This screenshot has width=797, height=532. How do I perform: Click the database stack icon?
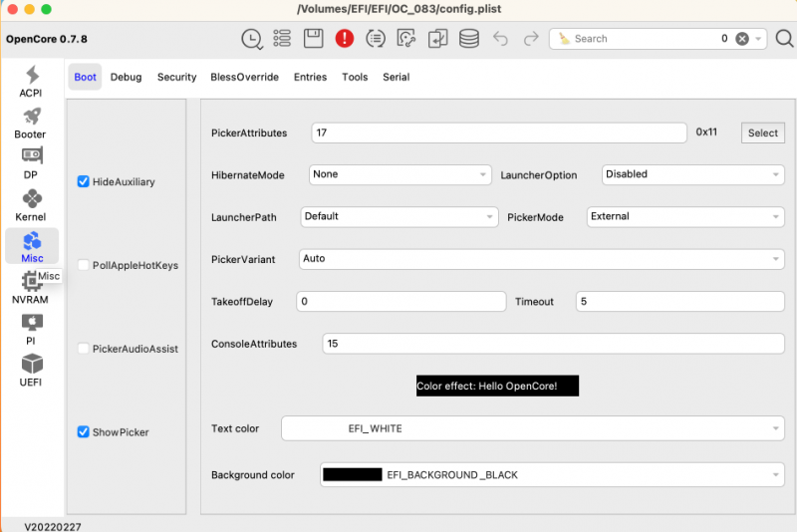[x=468, y=39]
